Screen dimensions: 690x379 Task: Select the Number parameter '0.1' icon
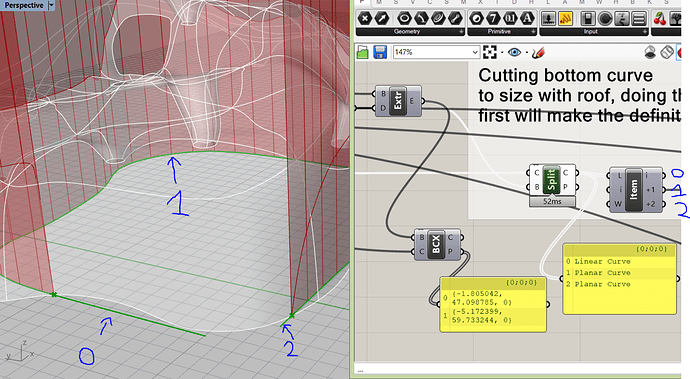[510, 18]
